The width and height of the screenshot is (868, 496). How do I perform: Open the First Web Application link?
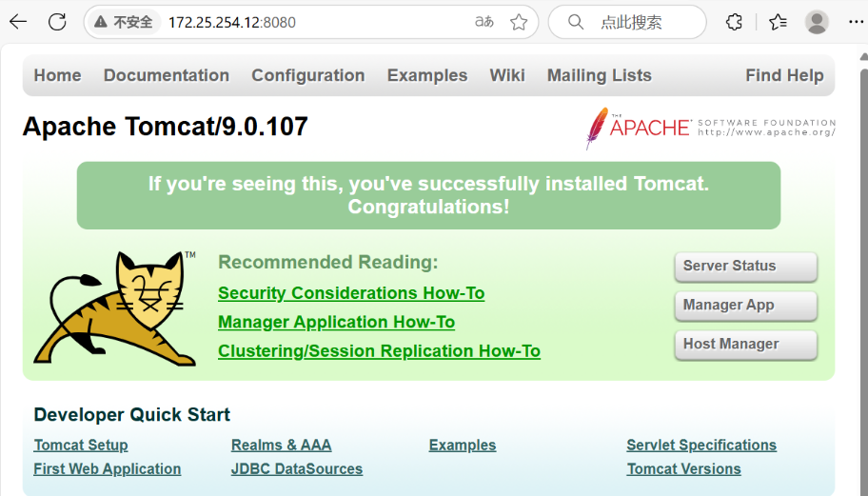(x=107, y=469)
